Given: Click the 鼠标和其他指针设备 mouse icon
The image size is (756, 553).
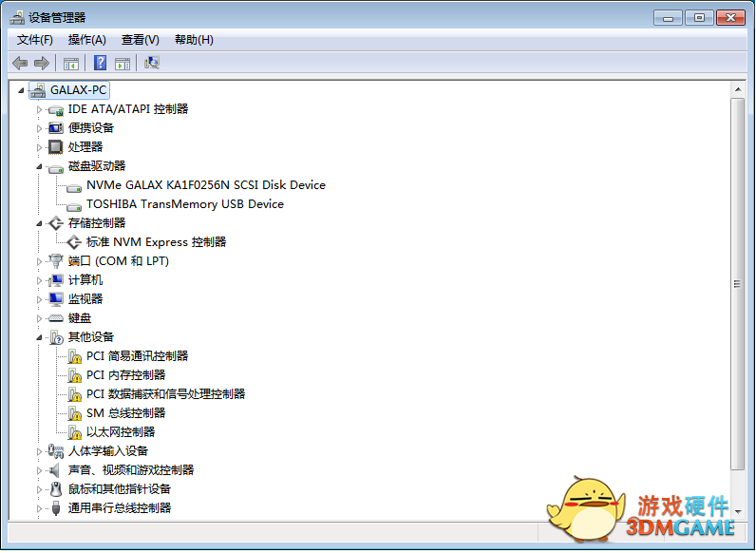Looking at the screenshot, I should tap(56, 489).
